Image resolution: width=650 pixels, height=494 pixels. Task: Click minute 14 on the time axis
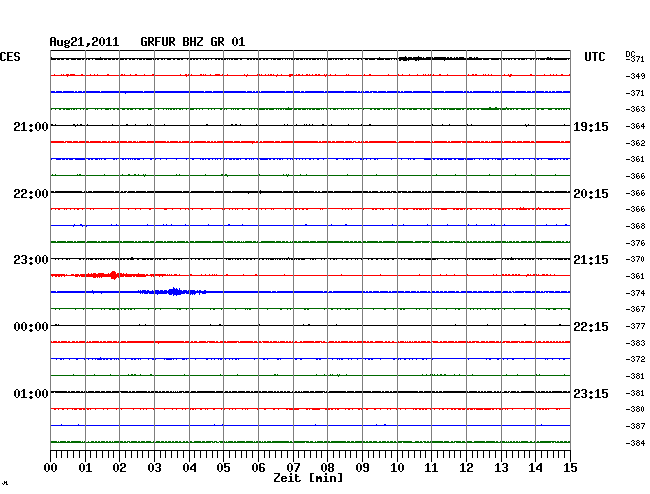535,468
